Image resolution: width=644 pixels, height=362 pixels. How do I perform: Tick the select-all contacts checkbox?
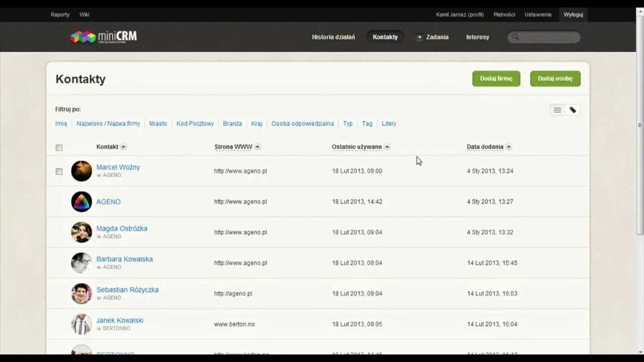(59, 147)
